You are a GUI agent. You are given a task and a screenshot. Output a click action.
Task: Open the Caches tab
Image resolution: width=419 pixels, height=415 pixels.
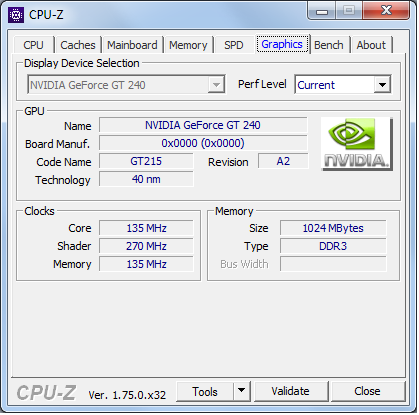coord(78,45)
